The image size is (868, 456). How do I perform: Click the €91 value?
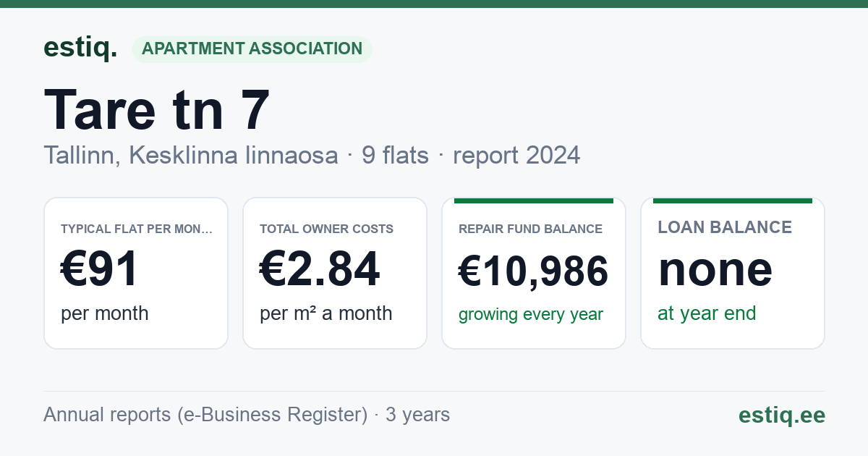[100, 269]
